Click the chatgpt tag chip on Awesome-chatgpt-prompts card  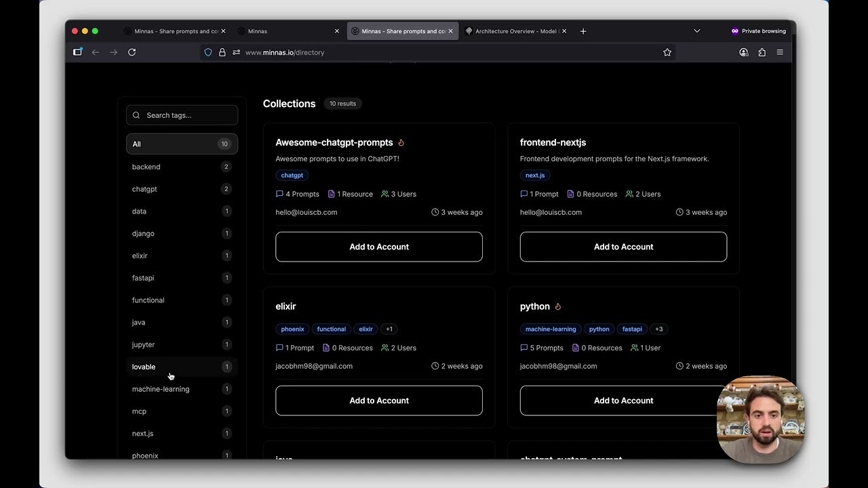click(x=292, y=175)
